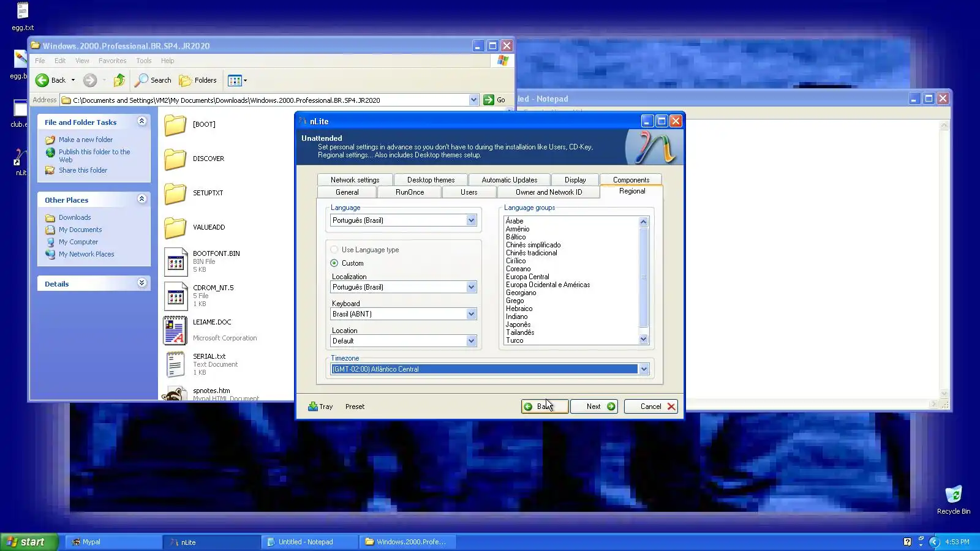
Task: Select the VALUEADD folder icon
Action: [175, 227]
